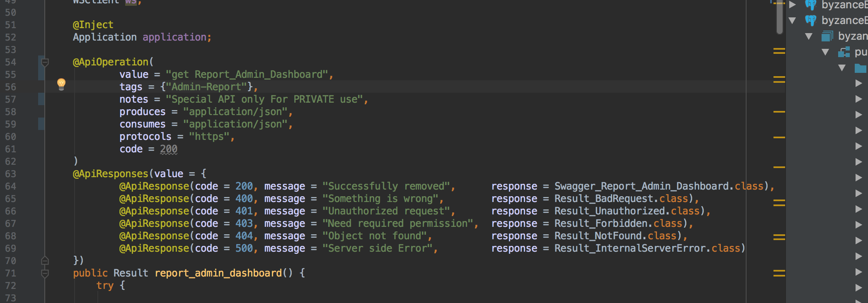Expand the collapsed first byzance datasource arrow
The height and width of the screenshot is (303, 868).
[793, 5]
